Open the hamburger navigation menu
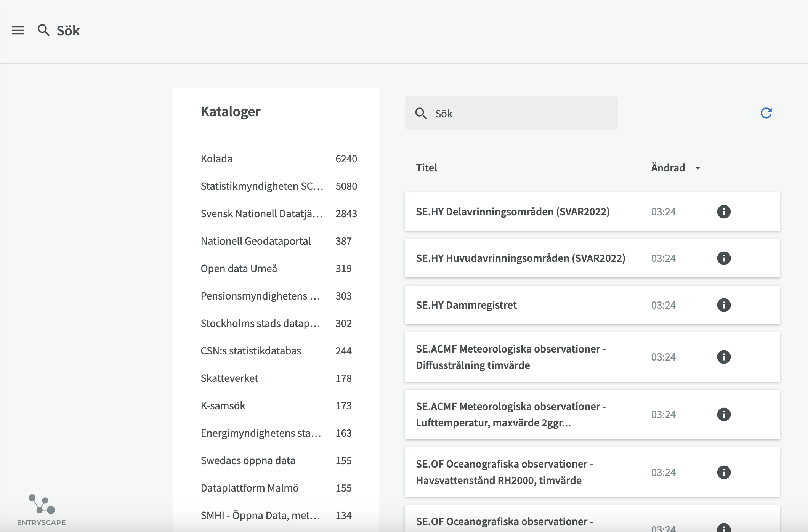Image resolution: width=808 pixels, height=532 pixels. click(x=18, y=30)
